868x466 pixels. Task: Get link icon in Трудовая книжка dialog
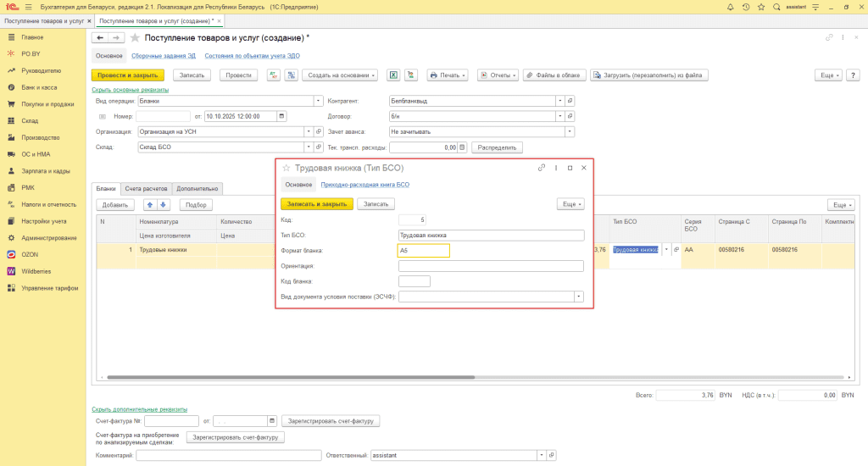tap(542, 169)
